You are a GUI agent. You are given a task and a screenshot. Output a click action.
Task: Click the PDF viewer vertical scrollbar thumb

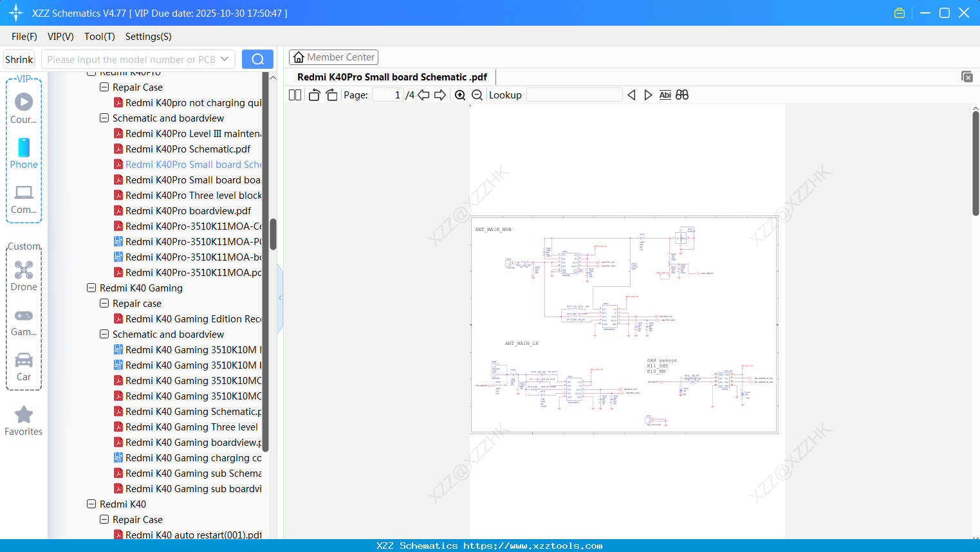pos(975,163)
